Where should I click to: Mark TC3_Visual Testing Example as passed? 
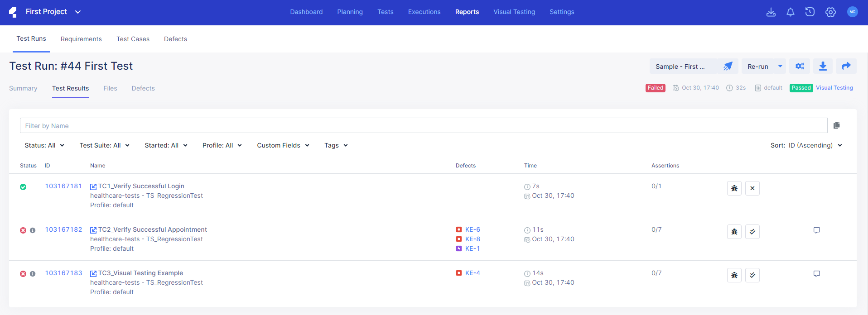coord(752,275)
